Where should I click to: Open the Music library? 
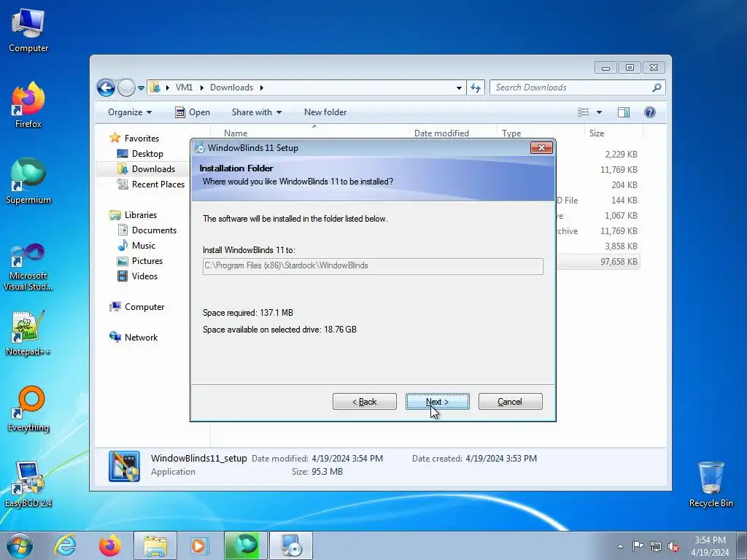point(144,246)
